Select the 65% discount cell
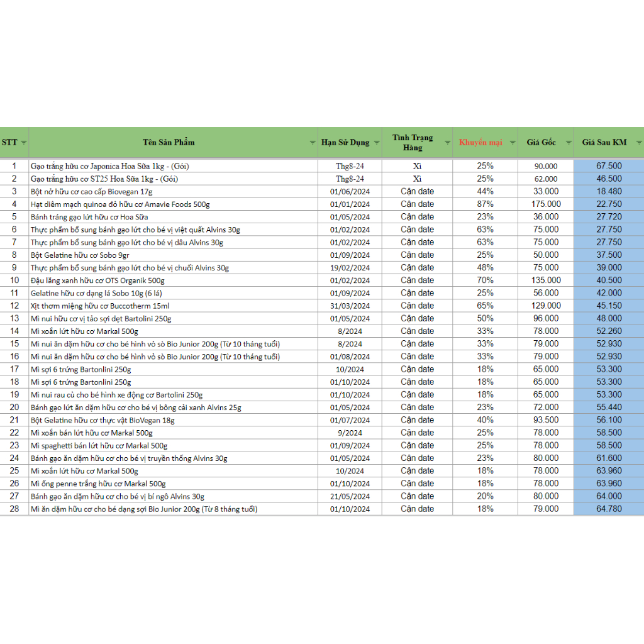The width and height of the screenshot is (644, 644). click(485, 306)
